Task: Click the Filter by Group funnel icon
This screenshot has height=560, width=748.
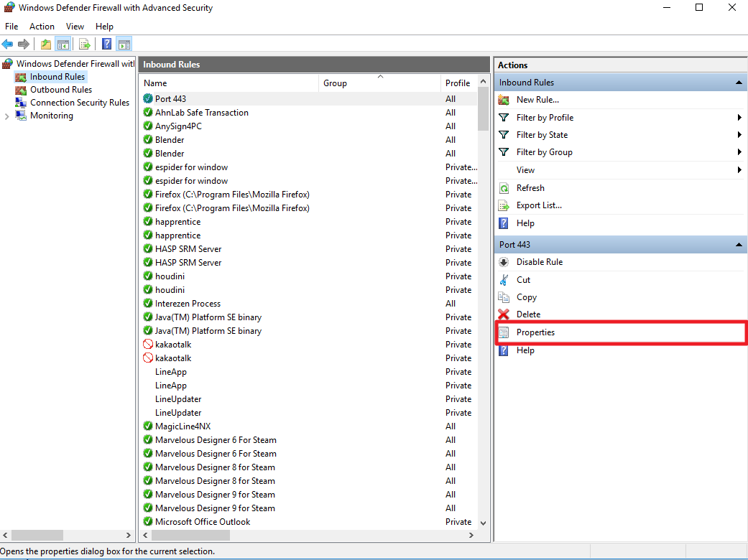Action: coord(504,152)
